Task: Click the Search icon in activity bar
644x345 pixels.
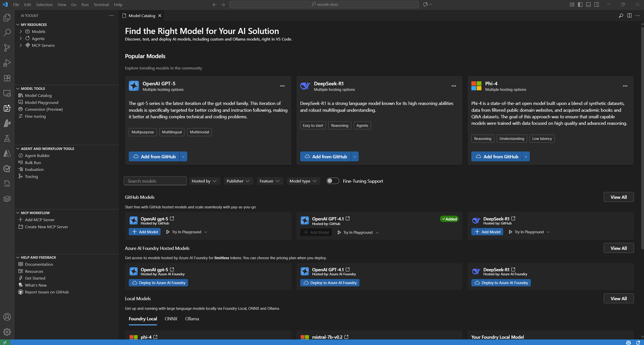Action: pyautogui.click(x=7, y=33)
